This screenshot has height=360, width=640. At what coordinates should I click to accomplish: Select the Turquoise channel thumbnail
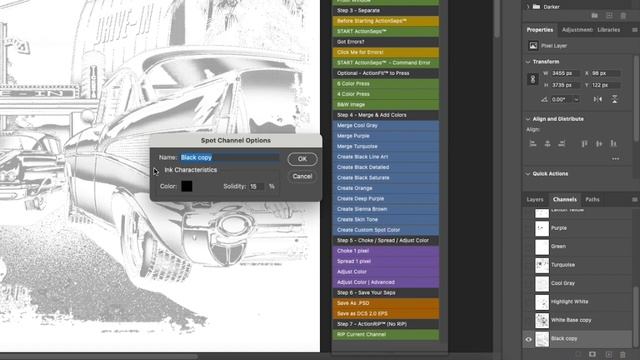pos(542,265)
